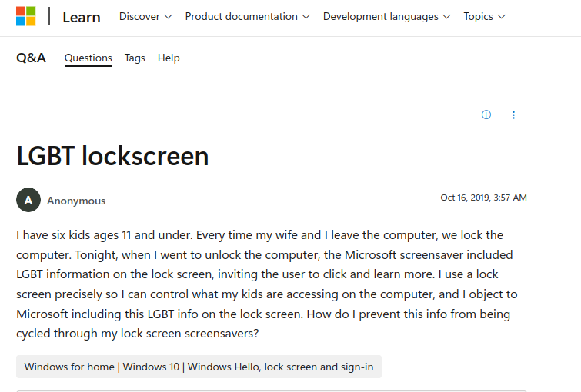Click the Anonymous author name
Image resolution: width=581 pixels, height=392 pixels.
point(76,201)
